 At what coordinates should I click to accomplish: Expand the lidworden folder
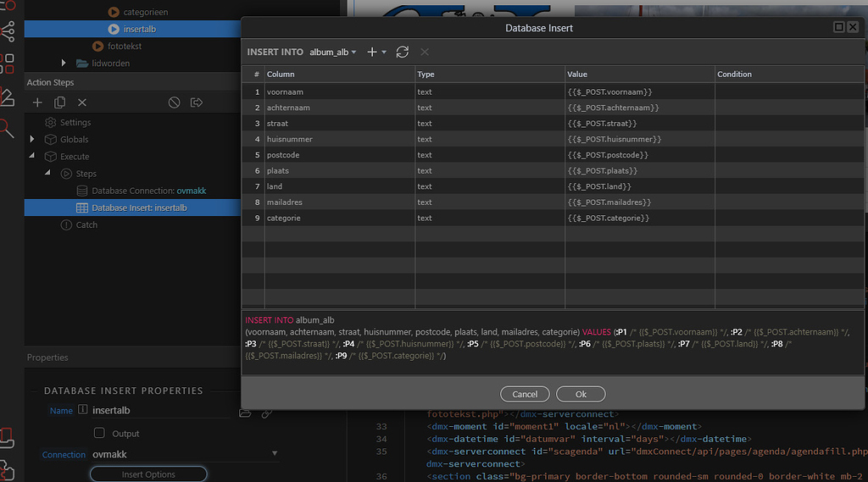(64, 63)
